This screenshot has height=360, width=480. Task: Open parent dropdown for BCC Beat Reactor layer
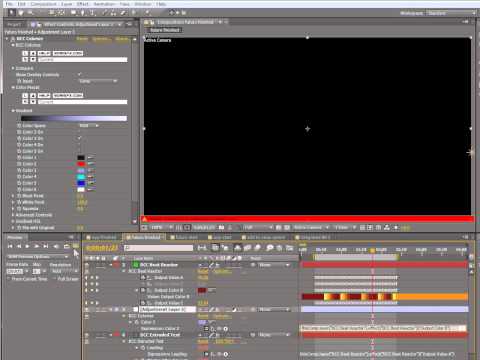pos(274,265)
